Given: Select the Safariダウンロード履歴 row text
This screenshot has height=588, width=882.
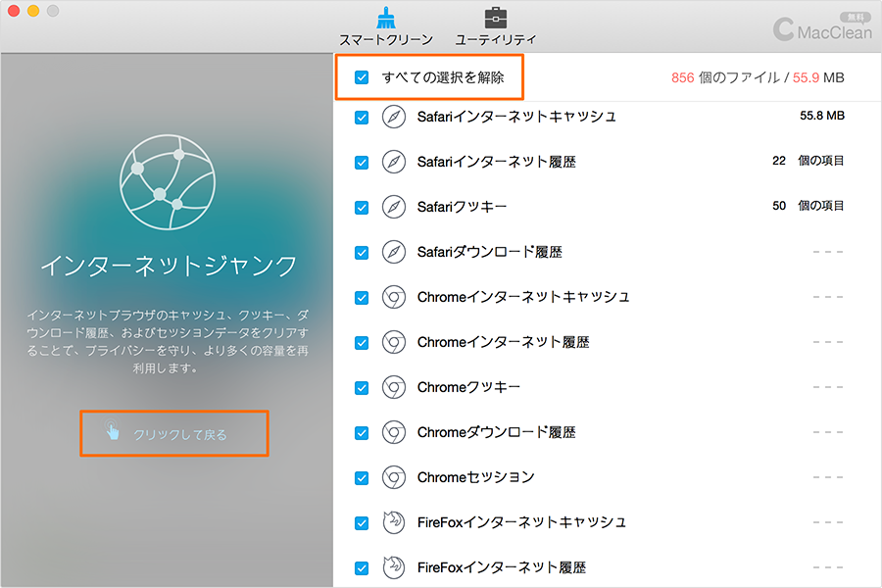Looking at the screenshot, I should [x=489, y=252].
